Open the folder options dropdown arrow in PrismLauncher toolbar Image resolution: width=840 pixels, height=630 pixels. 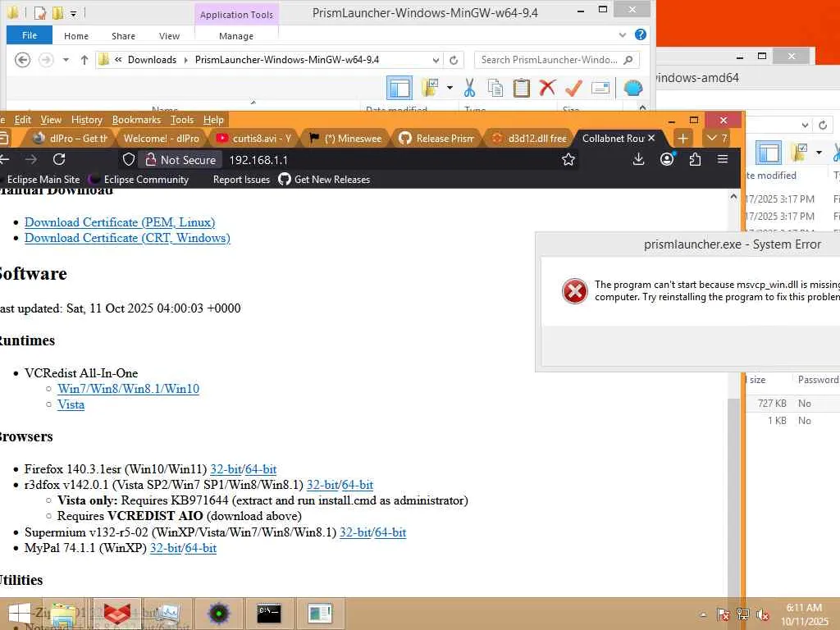pyautogui.click(x=450, y=88)
